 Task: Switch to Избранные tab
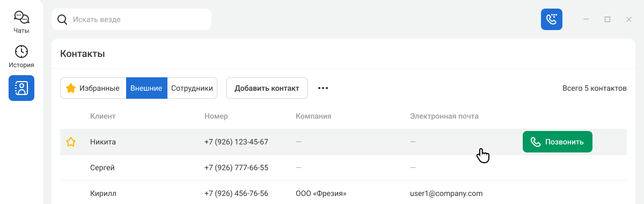coord(93,88)
